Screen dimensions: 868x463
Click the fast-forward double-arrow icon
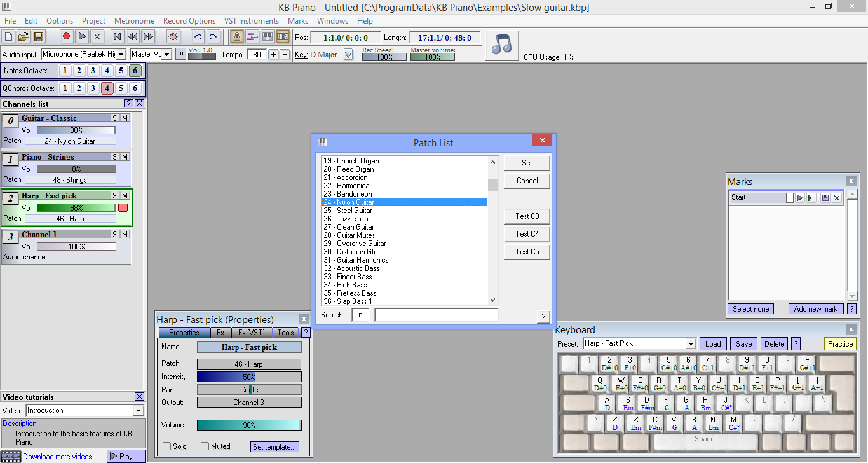click(x=147, y=37)
